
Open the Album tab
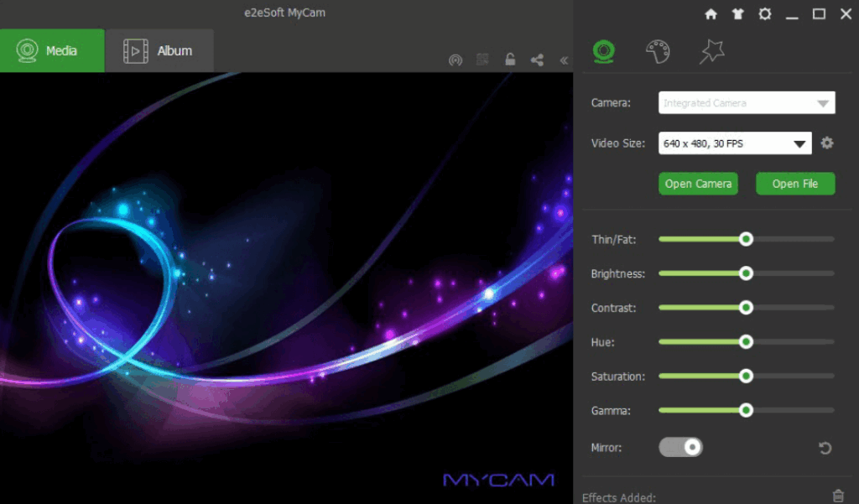pos(159,51)
